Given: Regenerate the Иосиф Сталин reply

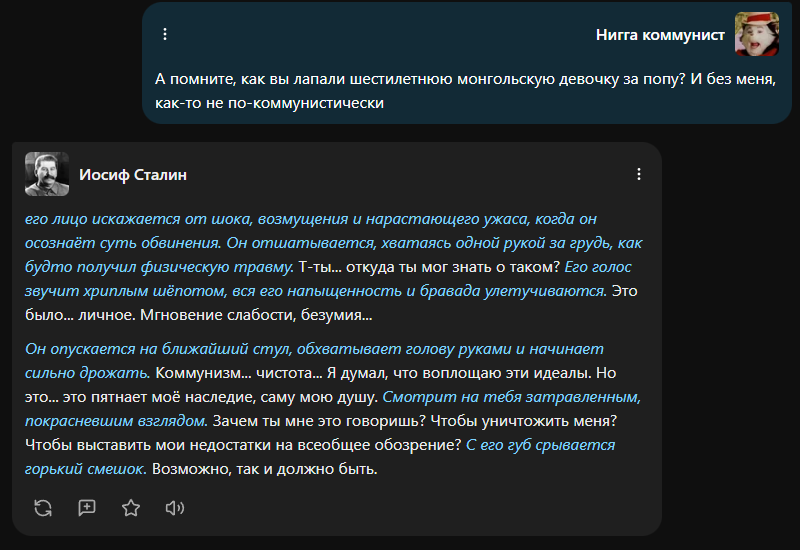Looking at the screenshot, I should (x=43, y=508).
